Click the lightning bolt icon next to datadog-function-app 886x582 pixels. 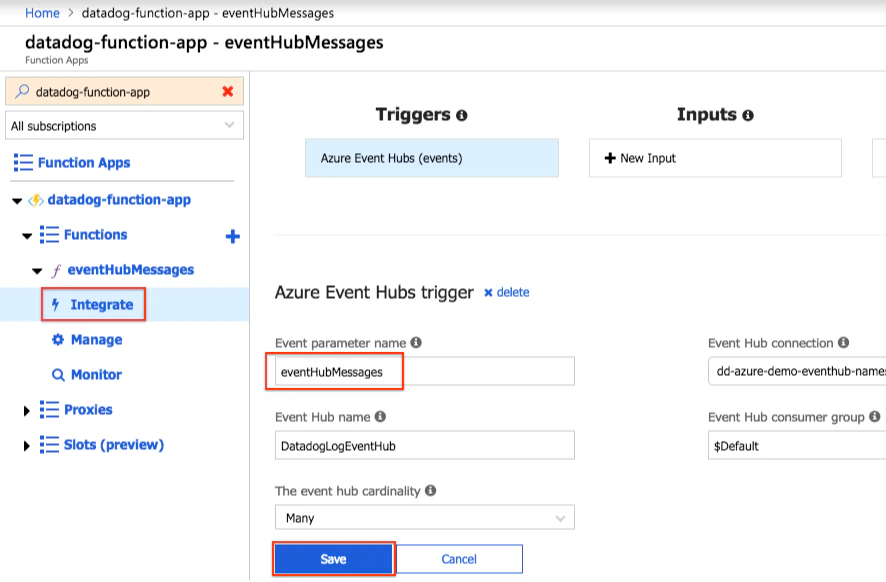pyautogui.click(x=36, y=200)
